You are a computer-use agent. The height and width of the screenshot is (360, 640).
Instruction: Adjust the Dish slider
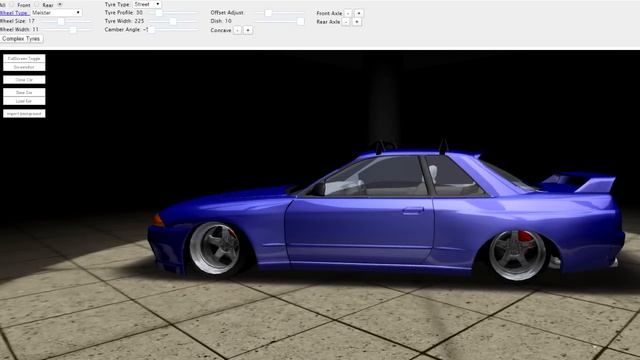point(280,21)
